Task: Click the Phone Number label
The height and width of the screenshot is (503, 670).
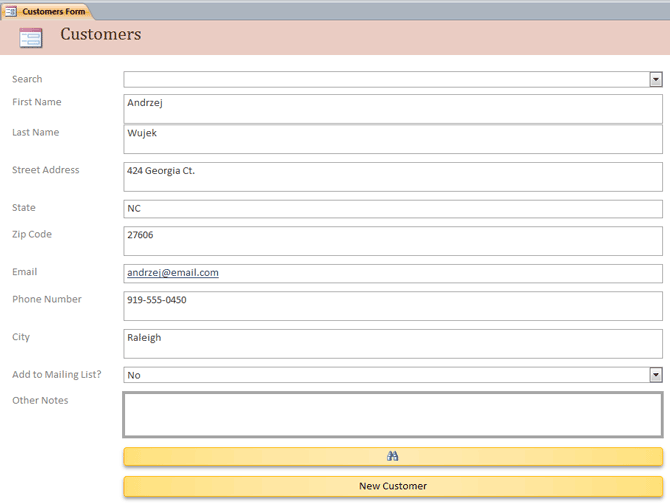Action: click(x=47, y=299)
